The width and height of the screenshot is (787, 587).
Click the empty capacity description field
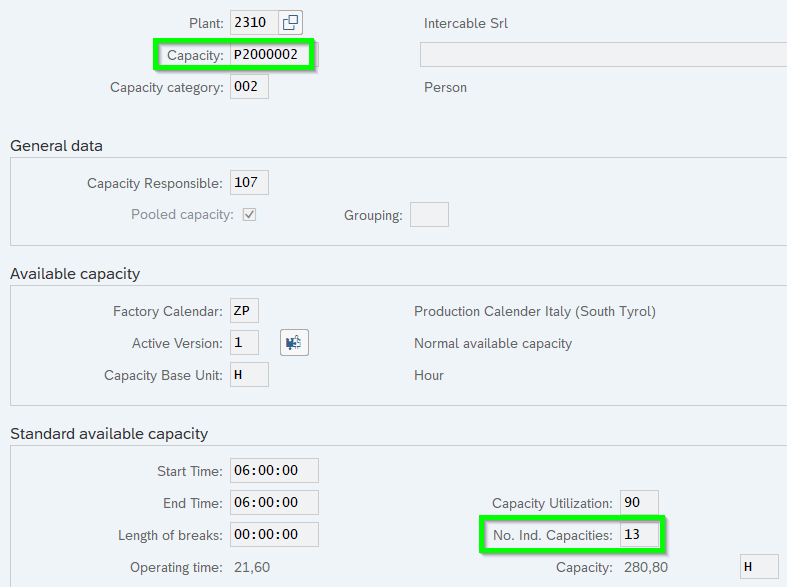click(x=602, y=55)
